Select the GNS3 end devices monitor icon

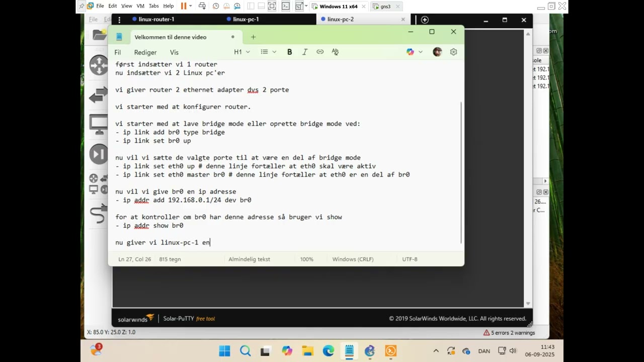click(x=99, y=124)
